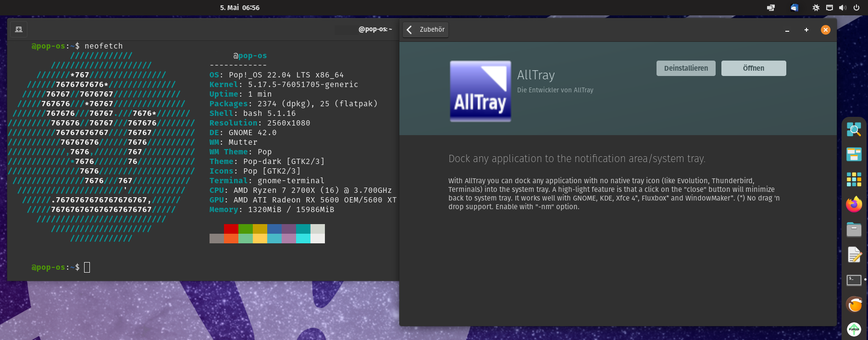Minimize the Pop Shop window
868x340 pixels.
787,30
